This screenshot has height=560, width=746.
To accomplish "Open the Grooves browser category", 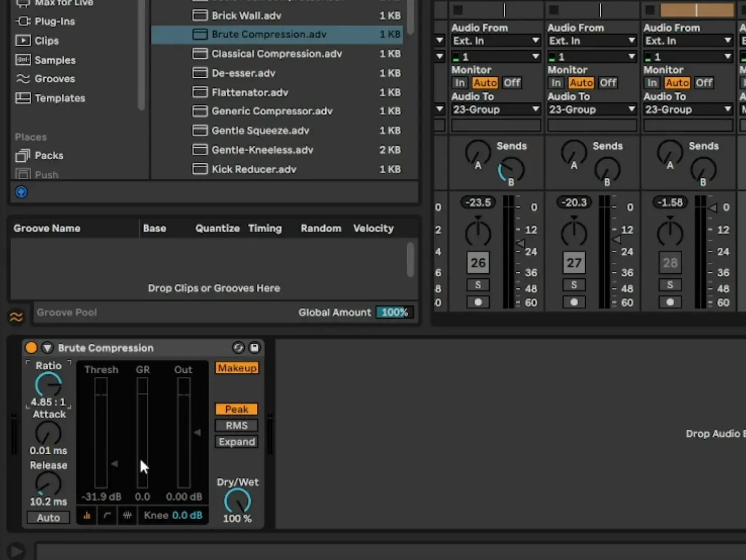I will (x=45, y=79).
